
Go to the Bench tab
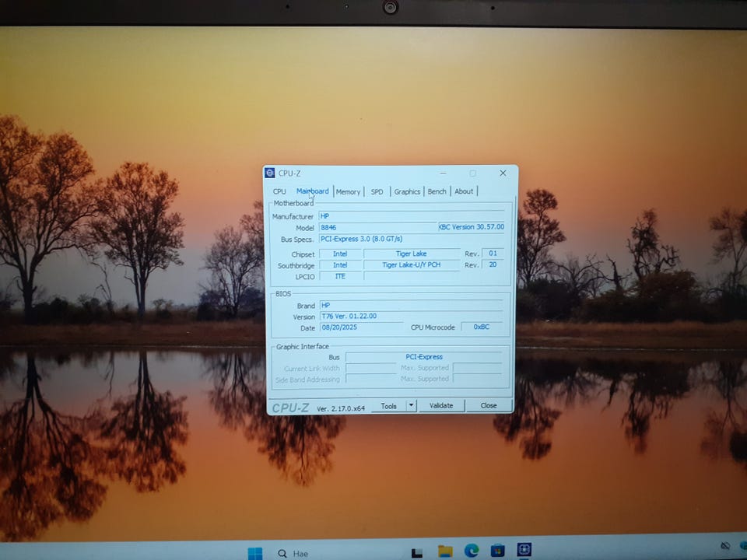coord(437,191)
